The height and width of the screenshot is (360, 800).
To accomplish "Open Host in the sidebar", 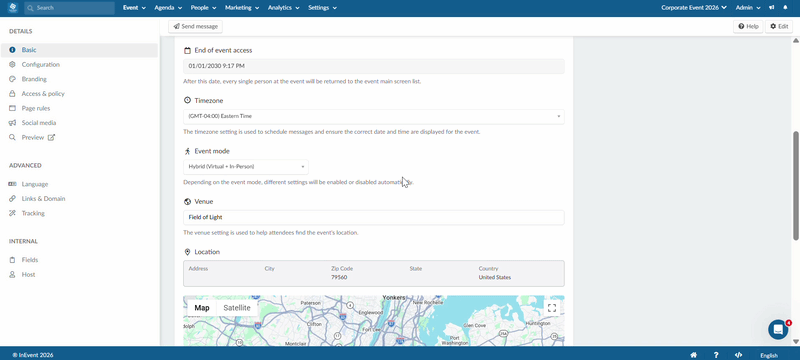I will 29,274.
